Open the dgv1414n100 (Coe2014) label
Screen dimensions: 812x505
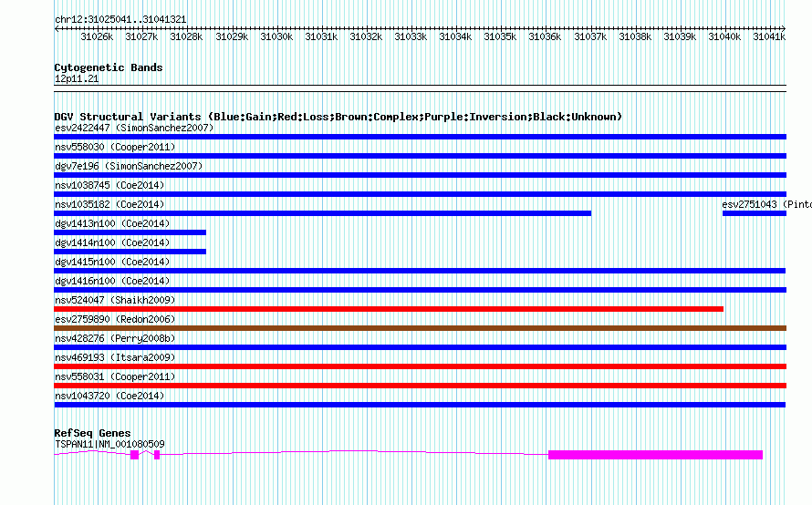pos(112,242)
